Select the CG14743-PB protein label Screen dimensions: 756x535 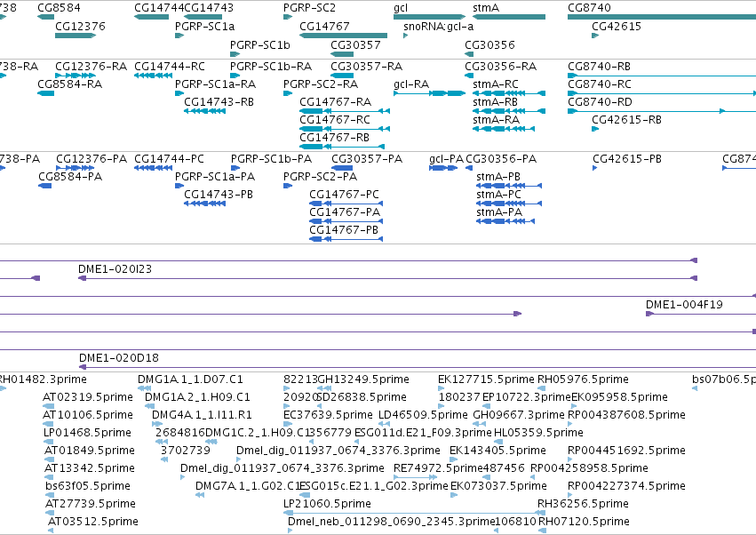coord(219,195)
